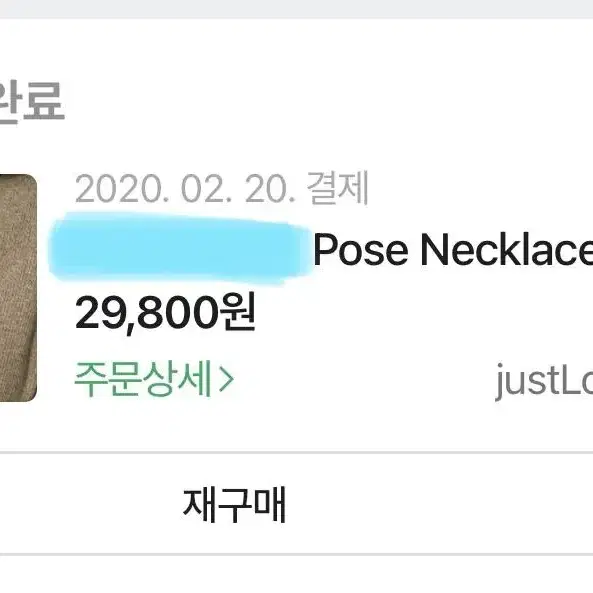This screenshot has width=593, height=593.
Task: Click the word Necklace in the title
Action: [x=507, y=250]
